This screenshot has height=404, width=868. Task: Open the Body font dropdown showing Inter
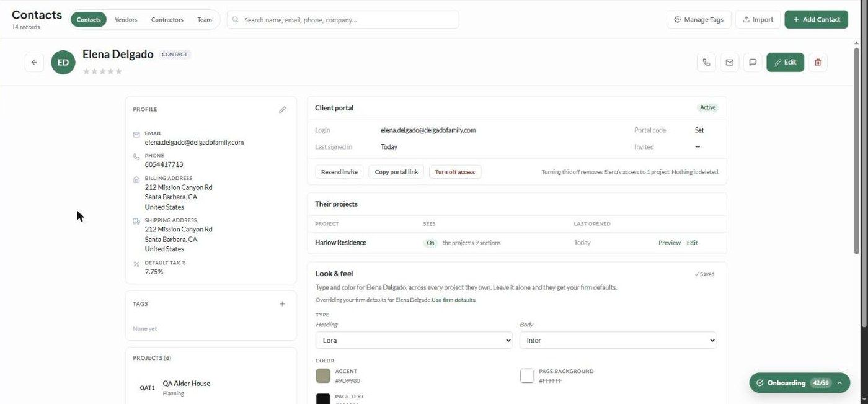point(618,340)
